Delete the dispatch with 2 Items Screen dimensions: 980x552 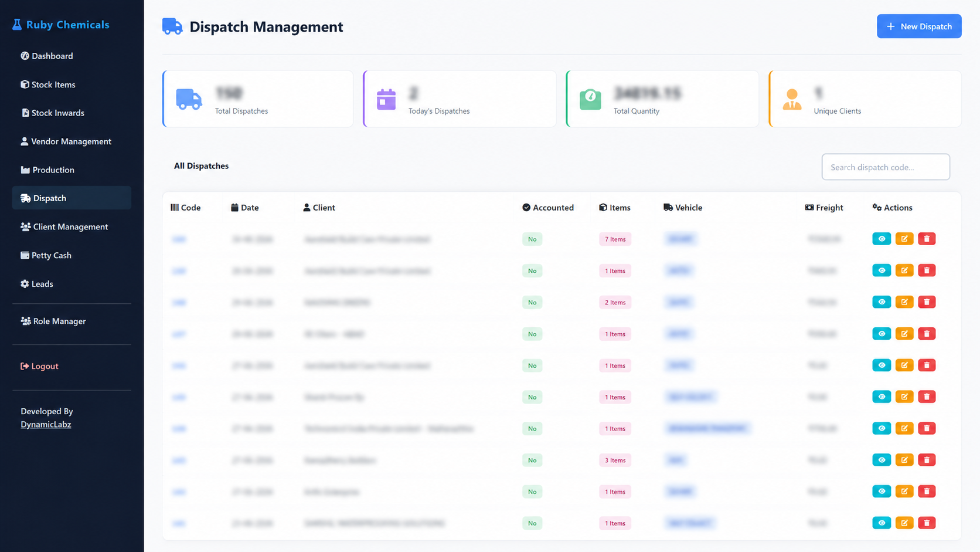pos(927,302)
